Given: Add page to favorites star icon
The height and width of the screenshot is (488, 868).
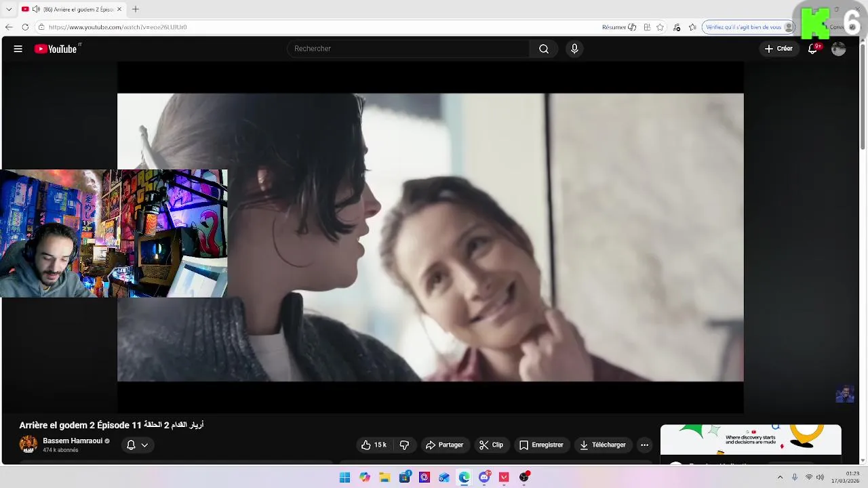Looking at the screenshot, I should (x=660, y=27).
